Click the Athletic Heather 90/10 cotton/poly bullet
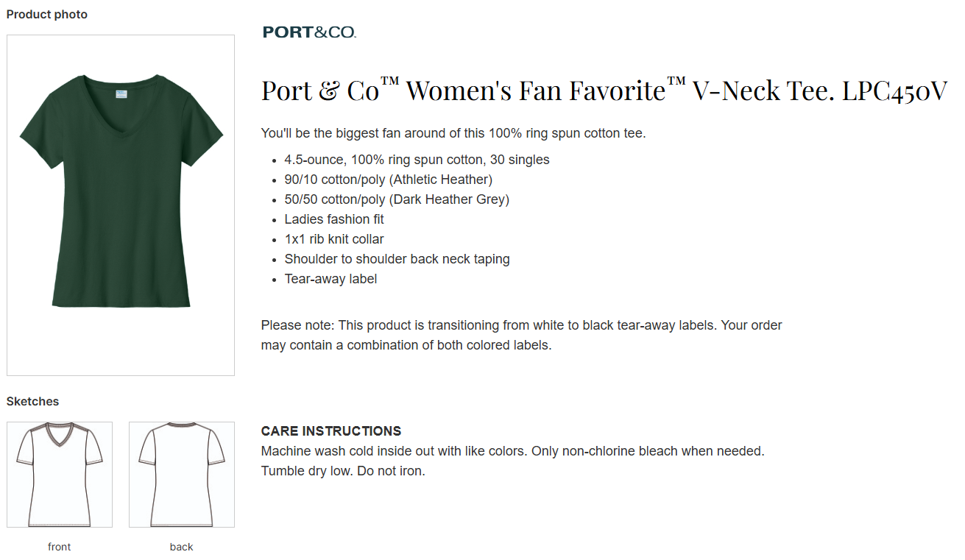 pyautogui.click(x=388, y=180)
